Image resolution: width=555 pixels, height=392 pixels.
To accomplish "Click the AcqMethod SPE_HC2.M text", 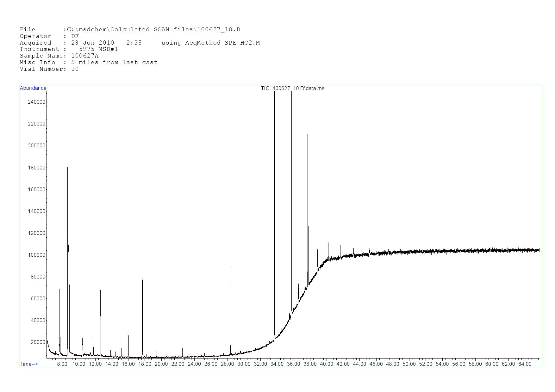I will (x=210, y=43).
